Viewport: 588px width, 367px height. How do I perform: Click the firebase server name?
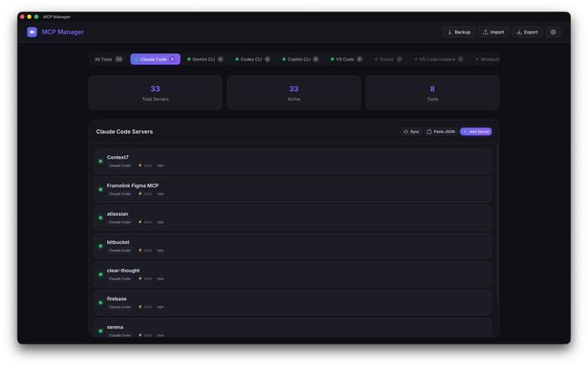117,298
